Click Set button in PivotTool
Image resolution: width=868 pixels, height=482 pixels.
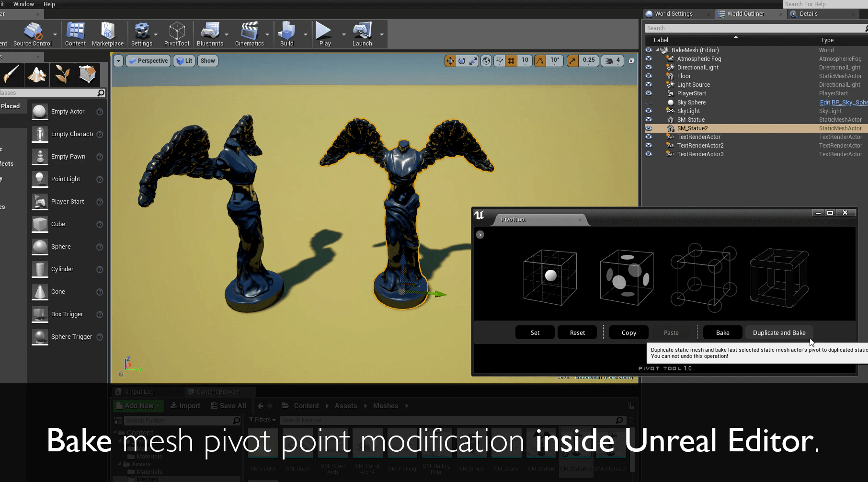(535, 333)
